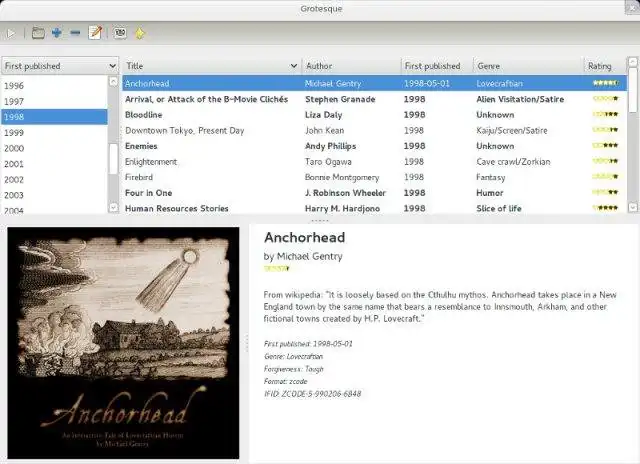Select year 2001 in filter list
This screenshot has width=640, height=464.
[55, 164]
